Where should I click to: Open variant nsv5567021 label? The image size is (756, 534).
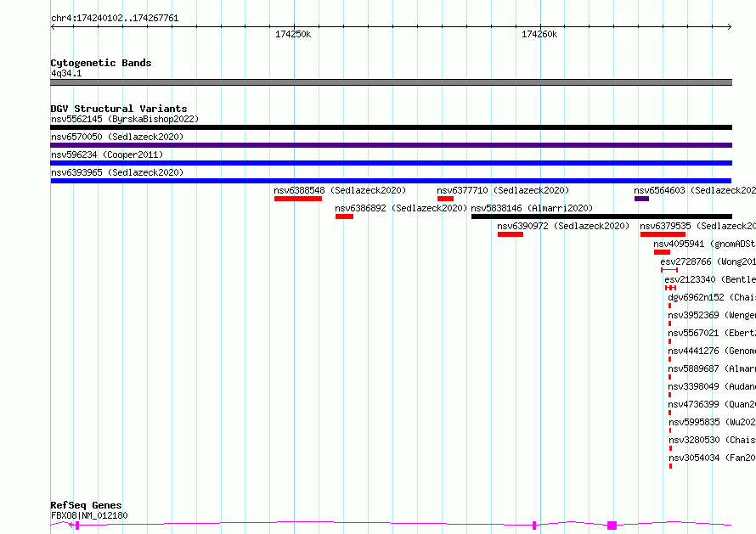click(x=712, y=333)
